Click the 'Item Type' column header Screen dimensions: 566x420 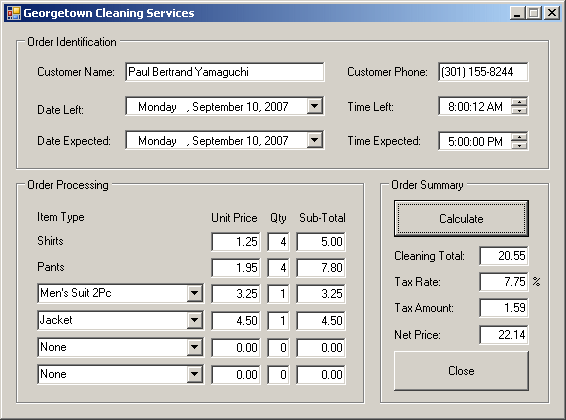(x=61, y=217)
